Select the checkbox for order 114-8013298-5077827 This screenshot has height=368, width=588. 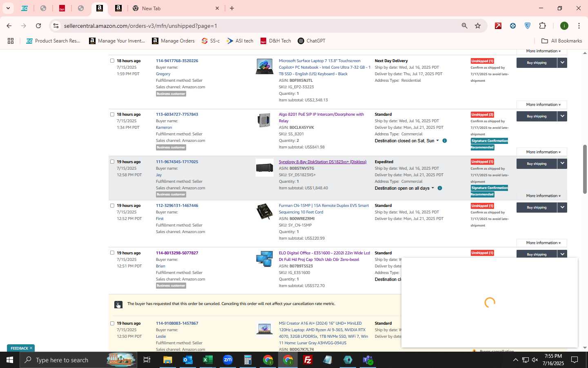(x=112, y=253)
